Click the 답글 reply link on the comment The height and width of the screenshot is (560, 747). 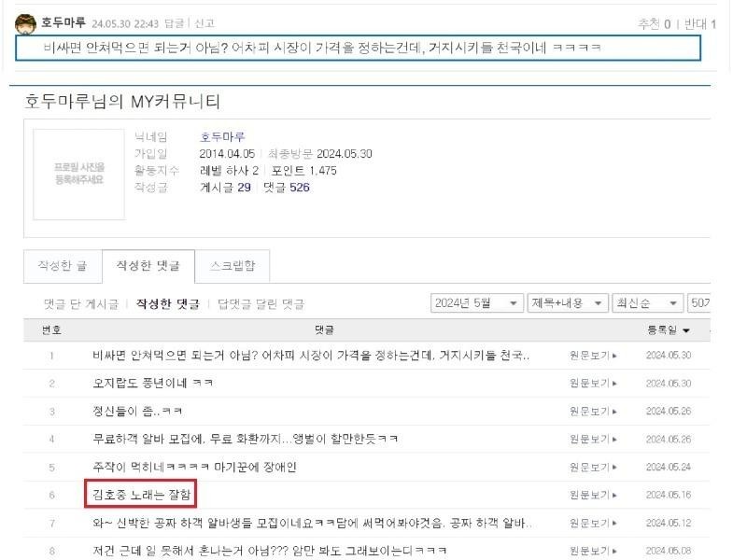174,23
